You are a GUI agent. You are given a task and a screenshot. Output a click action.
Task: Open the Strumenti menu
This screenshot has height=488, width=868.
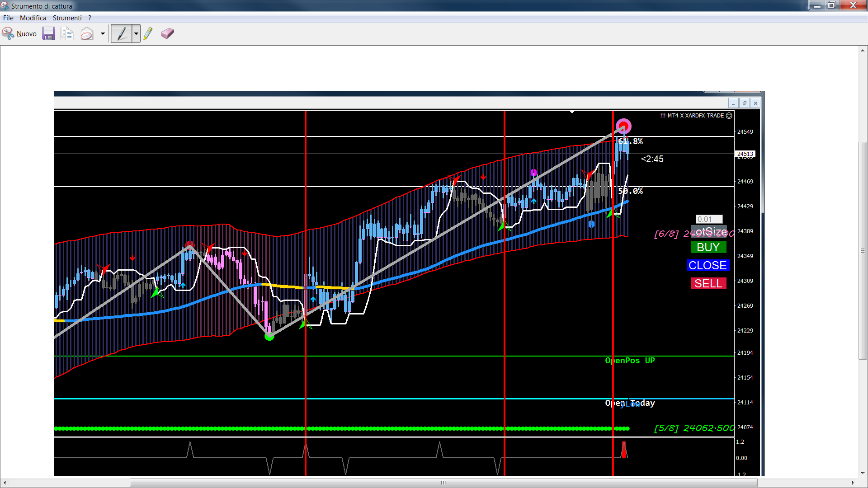click(x=67, y=18)
